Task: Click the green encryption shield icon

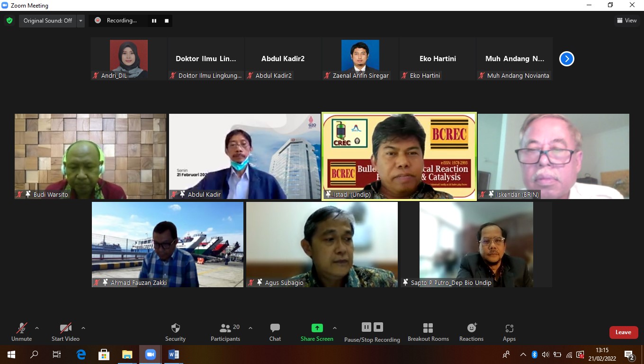Action: point(9,20)
